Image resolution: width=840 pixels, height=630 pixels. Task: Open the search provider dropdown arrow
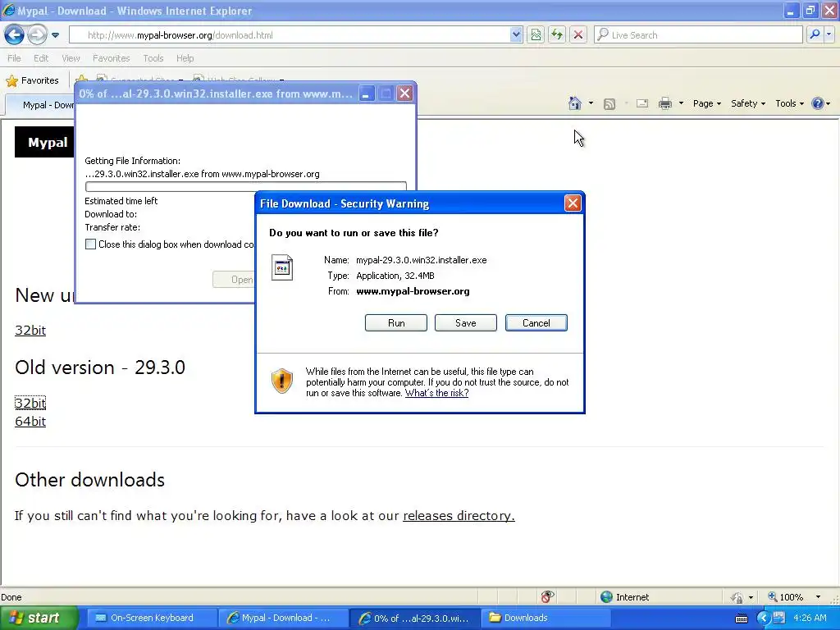click(829, 34)
